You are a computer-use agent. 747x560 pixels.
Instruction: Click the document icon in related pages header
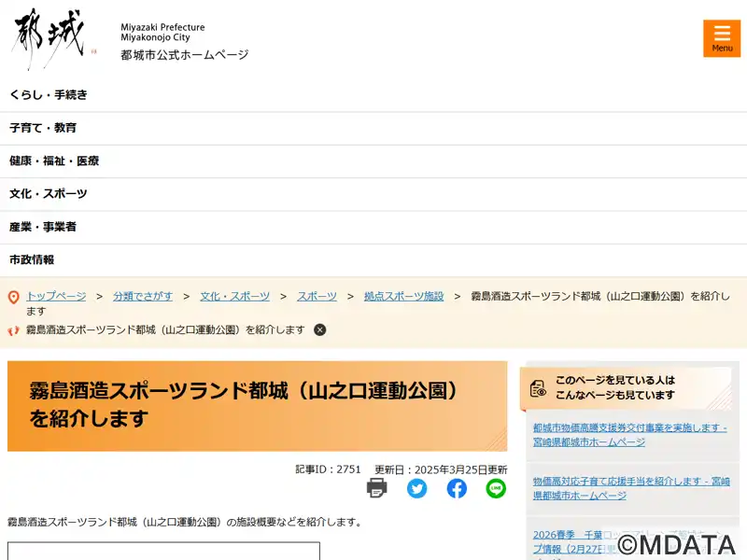(x=539, y=388)
